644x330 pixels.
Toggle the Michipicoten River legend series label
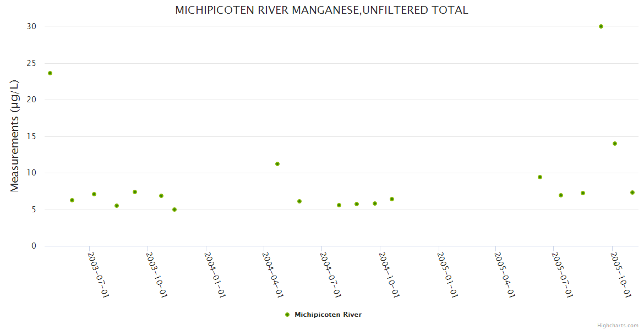[x=328, y=315]
